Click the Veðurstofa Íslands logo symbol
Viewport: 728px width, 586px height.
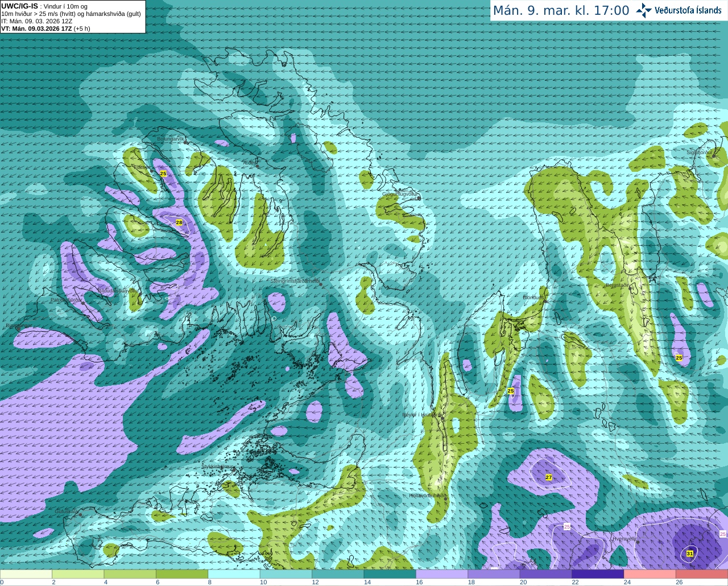644,10
